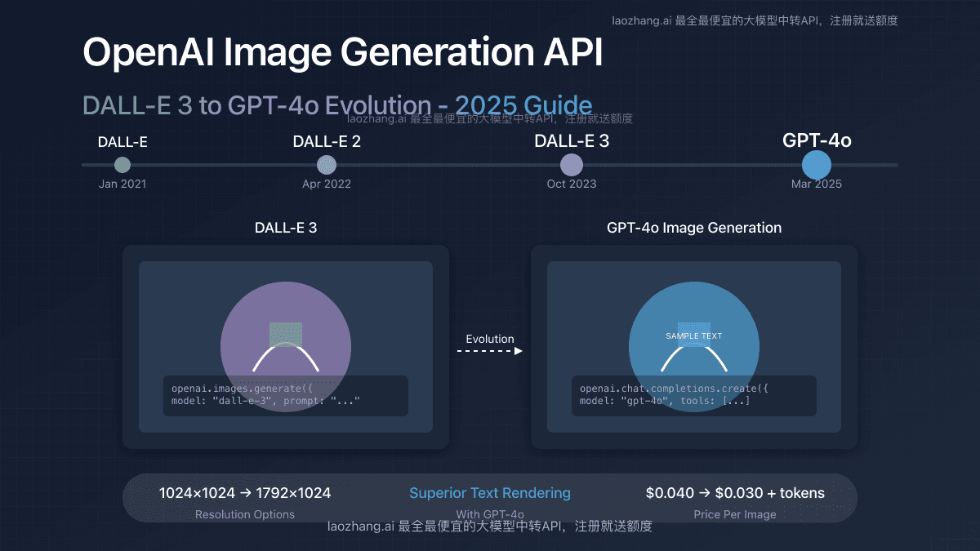Click the DALL-E 2 Apr 2022 timeline dot
980x551 pixels.
click(327, 165)
